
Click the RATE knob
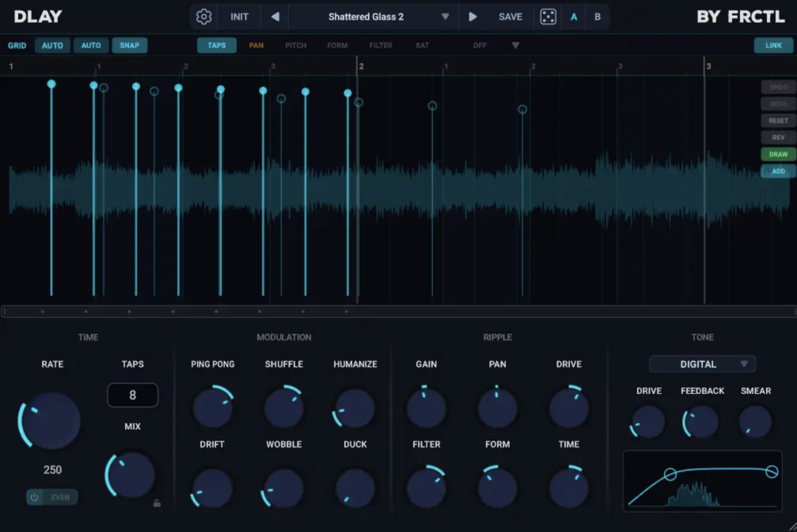pyautogui.click(x=52, y=421)
